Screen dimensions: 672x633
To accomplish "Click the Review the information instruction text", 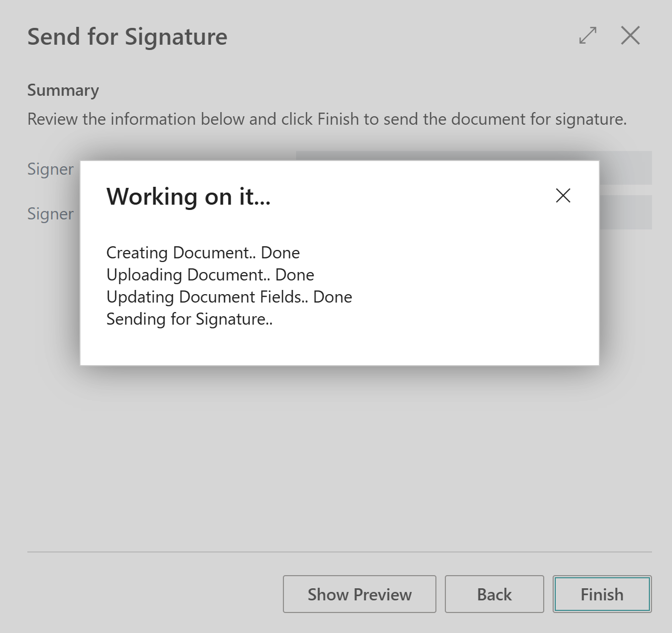I will (327, 119).
